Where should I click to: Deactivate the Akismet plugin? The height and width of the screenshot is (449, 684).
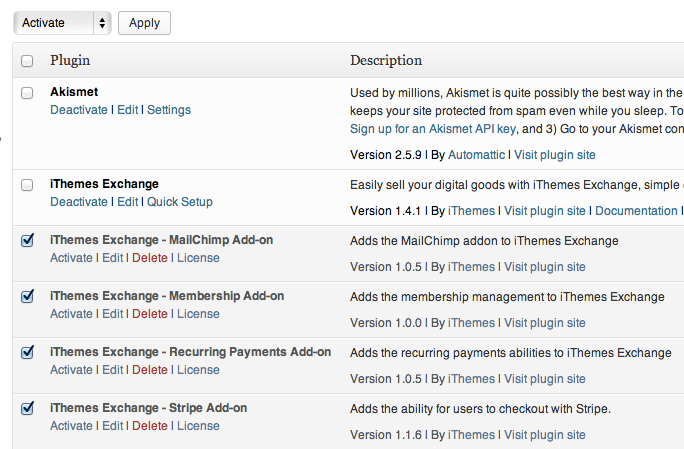(x=79, y=110)
